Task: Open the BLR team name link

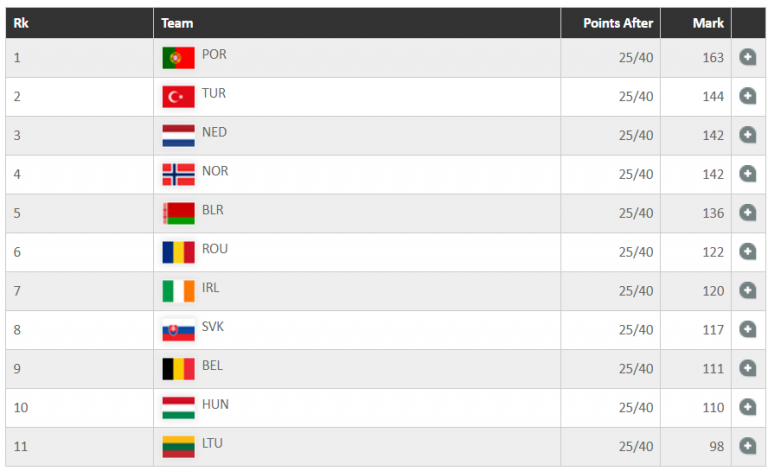Action: pyautogui.click(x=213, y=210)
